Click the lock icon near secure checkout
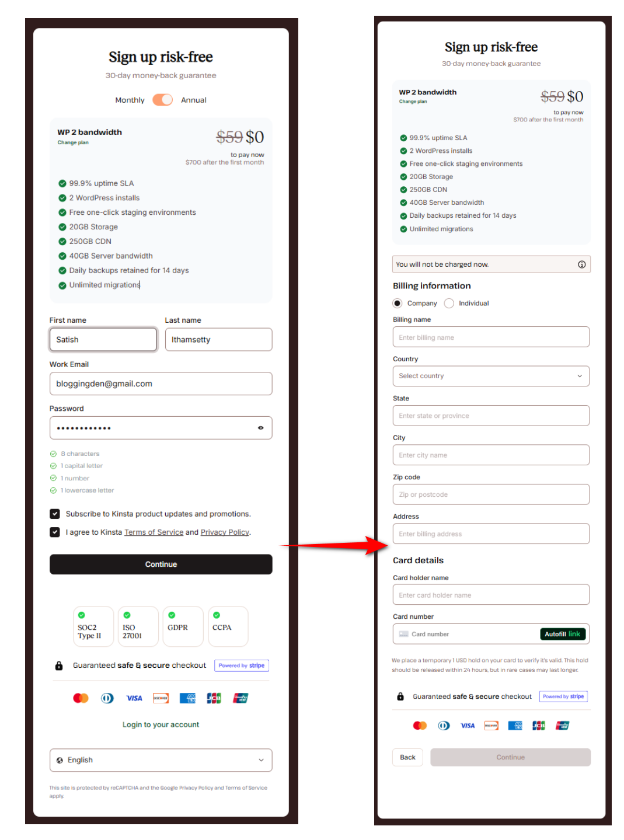Viewport: 624px width, 840px height. click(58, 665)
